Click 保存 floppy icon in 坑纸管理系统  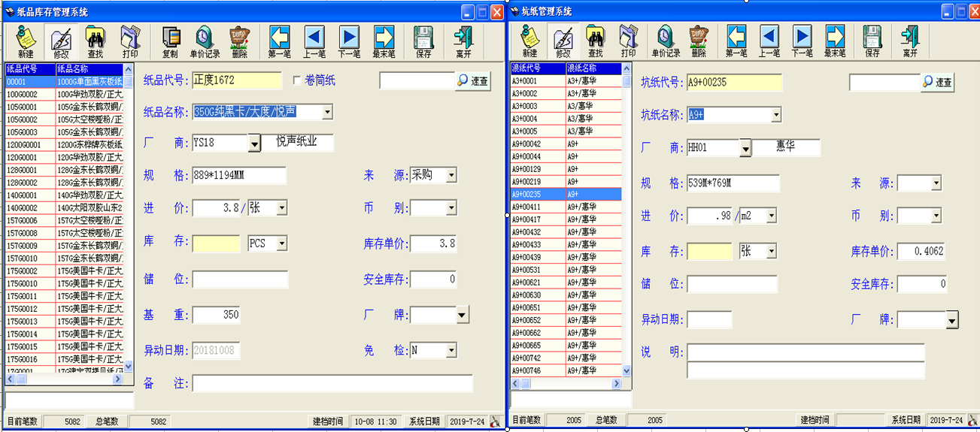(x=872, y=40)
